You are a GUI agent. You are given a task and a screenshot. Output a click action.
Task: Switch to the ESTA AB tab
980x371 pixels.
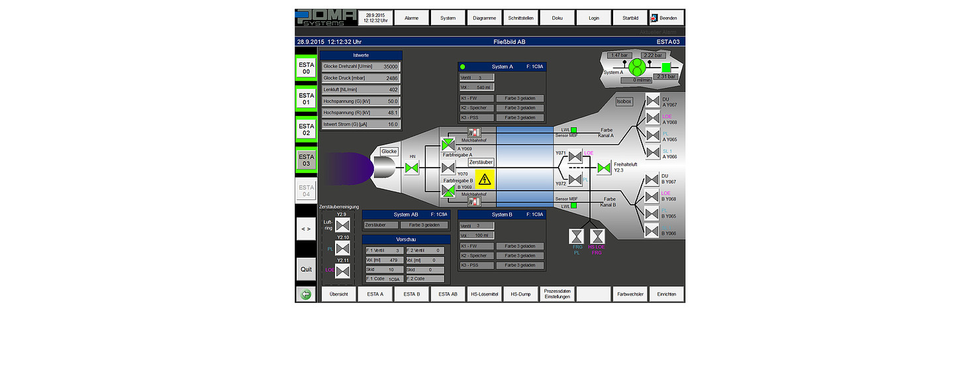pos(448,294)
